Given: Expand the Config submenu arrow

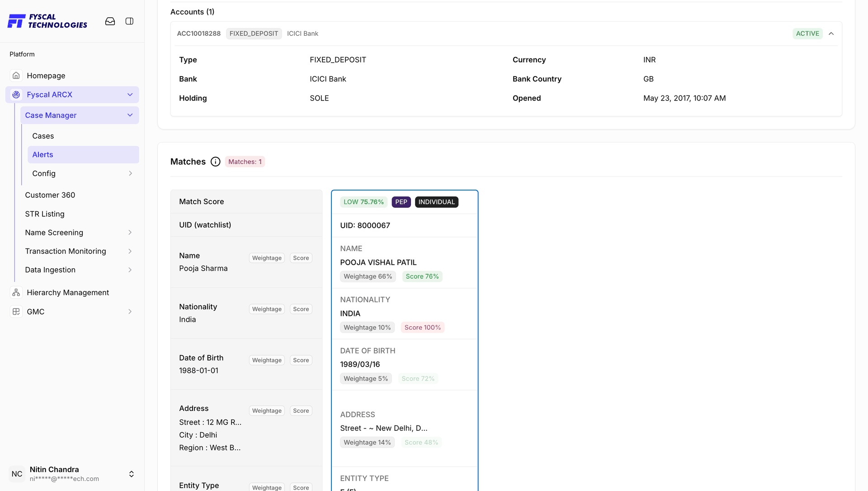Looking at the screenshot, I should [x=130, y=174].
